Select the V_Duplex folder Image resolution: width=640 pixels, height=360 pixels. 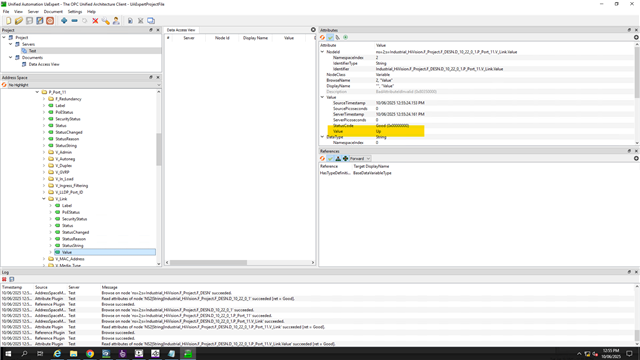63,166
